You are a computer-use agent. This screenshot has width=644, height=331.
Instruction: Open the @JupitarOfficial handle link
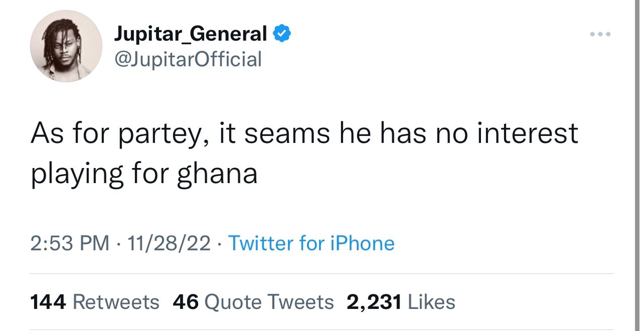point(188,59)
